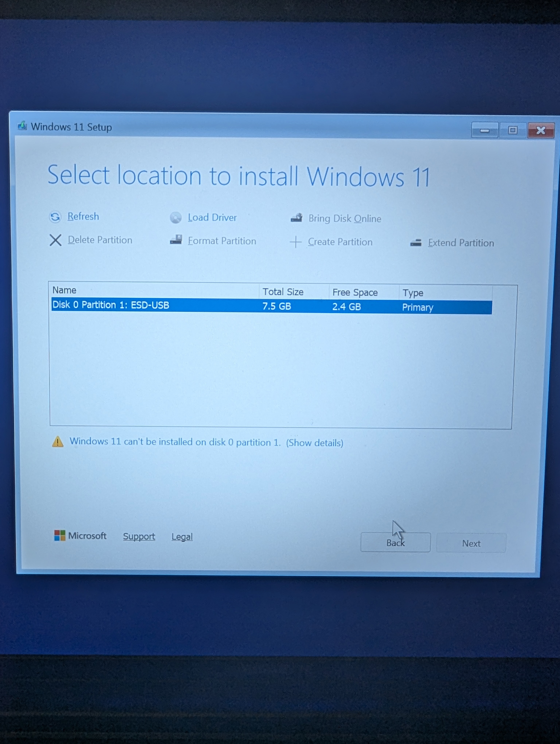Viewport: 560px width, 744px height.
Task: Click the Load Driver disc icon
Action: tap(176, 218)
